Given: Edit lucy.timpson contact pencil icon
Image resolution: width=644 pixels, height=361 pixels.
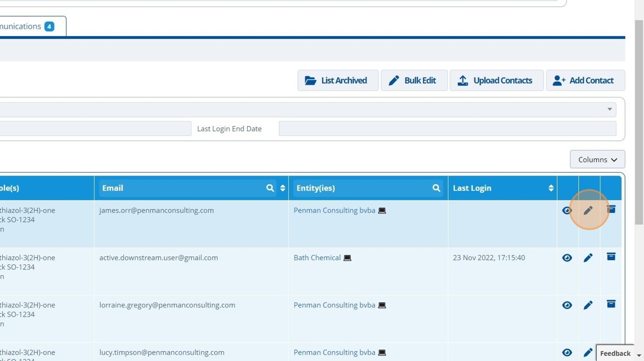Looking at the screenshot, I should (588, 352).
